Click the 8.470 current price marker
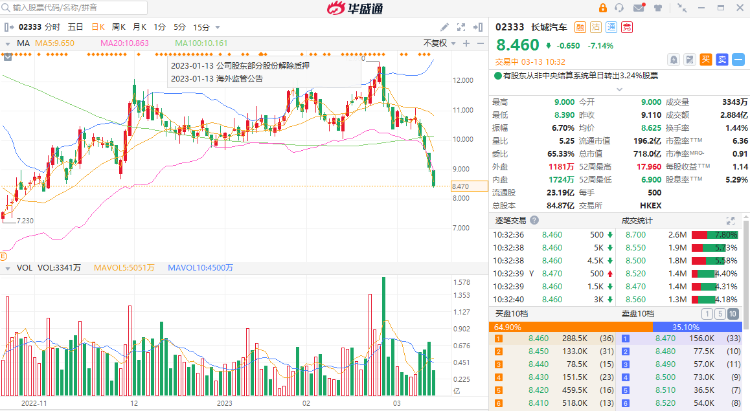The image size is (750, 411). click(x=469, y=187)
